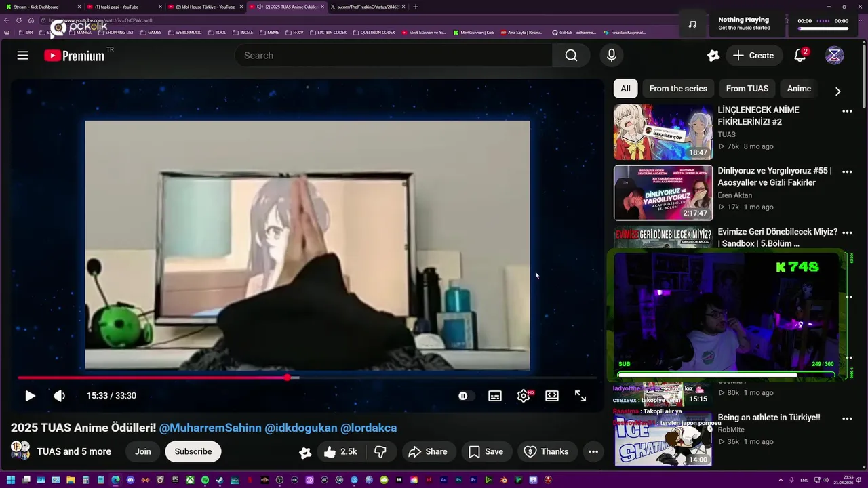The width and height of the screenshot is (868, 488).
Task: Share the video
Action: pyautogui.click(x=428, y=451)
